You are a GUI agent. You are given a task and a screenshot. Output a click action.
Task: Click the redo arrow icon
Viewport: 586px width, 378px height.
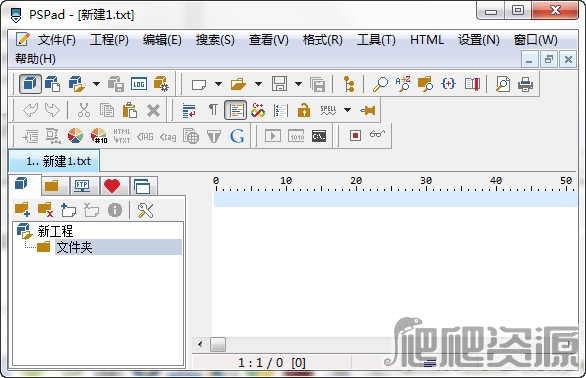pos(52,110)
